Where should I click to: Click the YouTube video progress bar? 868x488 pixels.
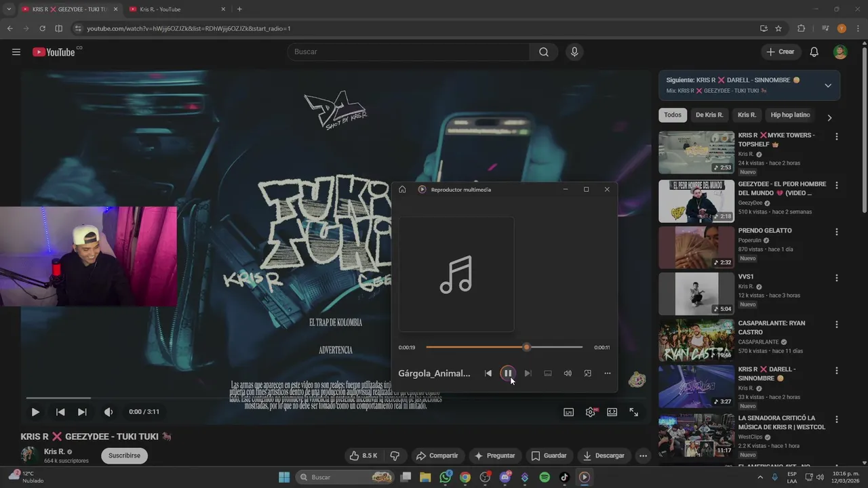(x=336, y=398)
